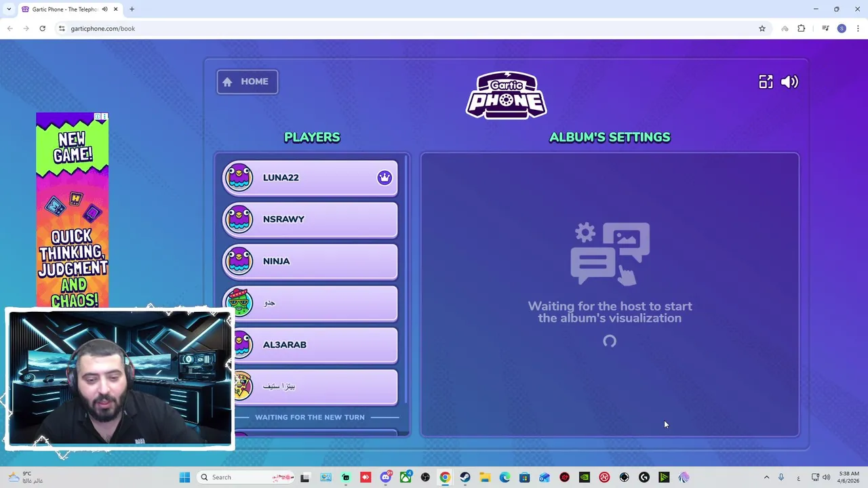Show hidden system tray icons
Viewport: 868px width, 488px height.
pos(766,477)
